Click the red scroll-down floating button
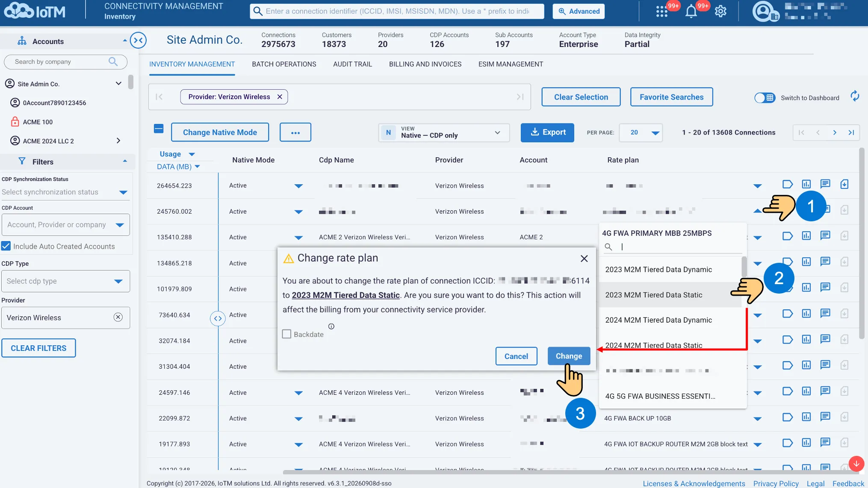The image size is (868, 488). pos(856,464)
